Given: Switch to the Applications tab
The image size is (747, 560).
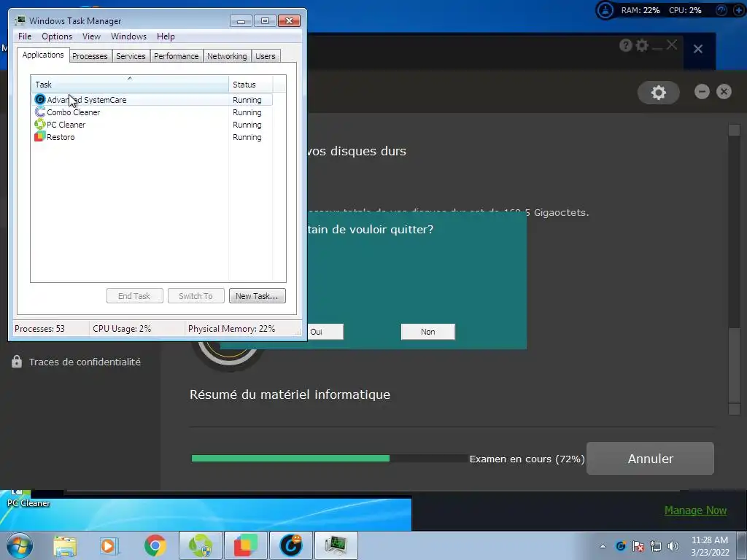Looking at the screenshot, I should click(43, 55).
